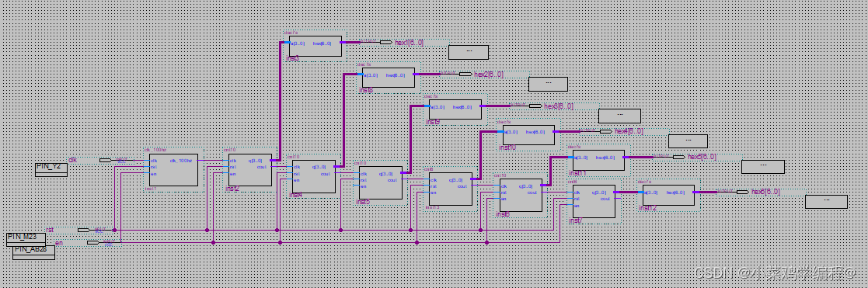
Task: Click the rst pin name label
Action: point(50,230)
